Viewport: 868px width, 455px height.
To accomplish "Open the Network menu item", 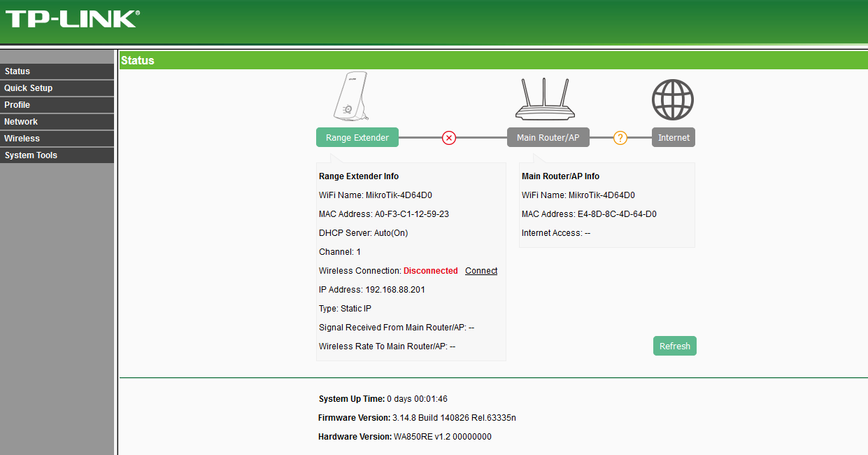I will tap(57, 122).
